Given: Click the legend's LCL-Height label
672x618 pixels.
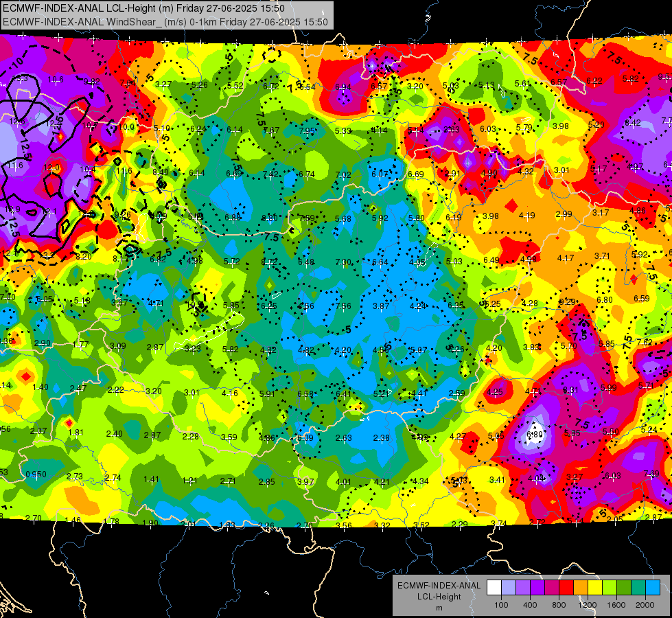Looking at the screenshot, I should coord(439,597).
